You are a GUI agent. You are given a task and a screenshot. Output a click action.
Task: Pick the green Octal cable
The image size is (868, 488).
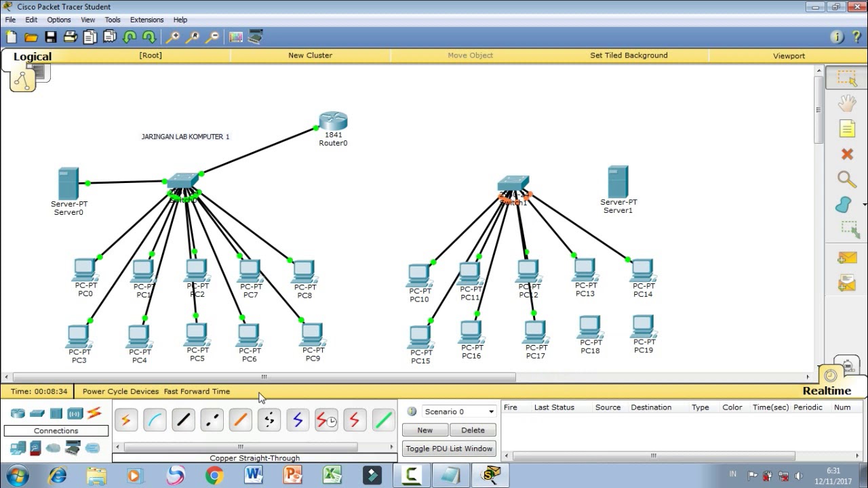coord(383,421)
